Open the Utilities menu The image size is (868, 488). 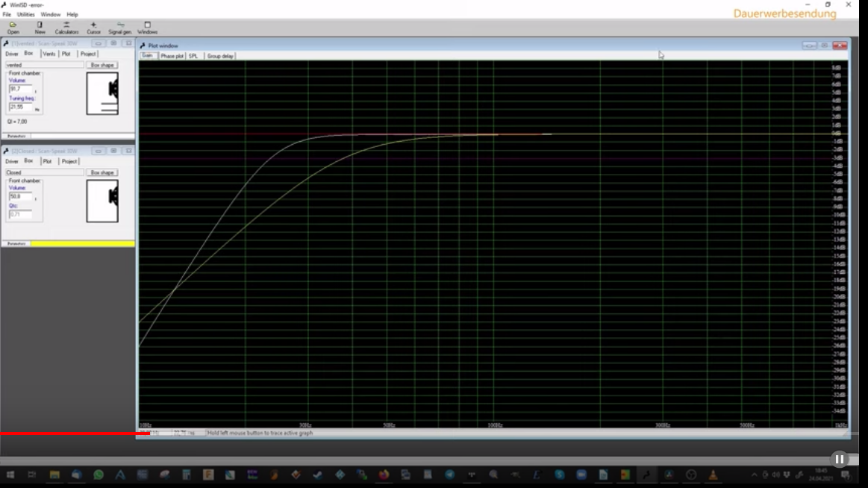pyautogui.click(x=25, y=14)
